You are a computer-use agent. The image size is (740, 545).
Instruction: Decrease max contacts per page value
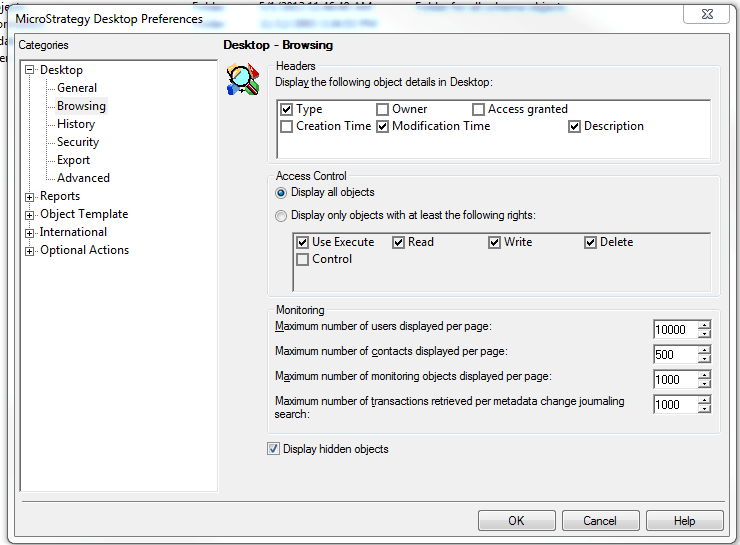click(x=704, y=359)
